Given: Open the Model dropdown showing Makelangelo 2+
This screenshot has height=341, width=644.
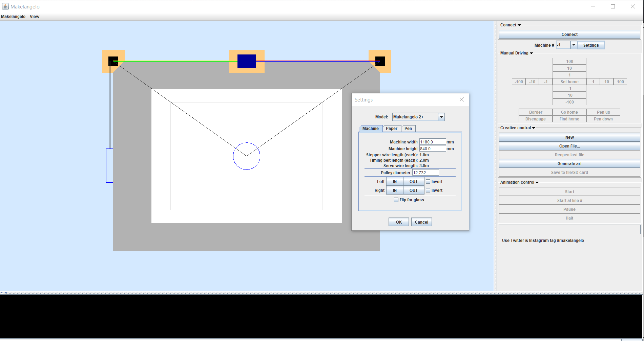Looking at the screenshot, I should [x=441, y=117].
